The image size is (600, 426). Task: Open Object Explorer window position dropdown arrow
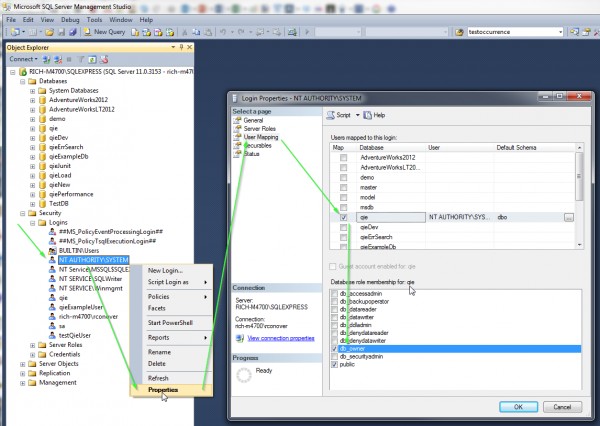pos(173,47)
